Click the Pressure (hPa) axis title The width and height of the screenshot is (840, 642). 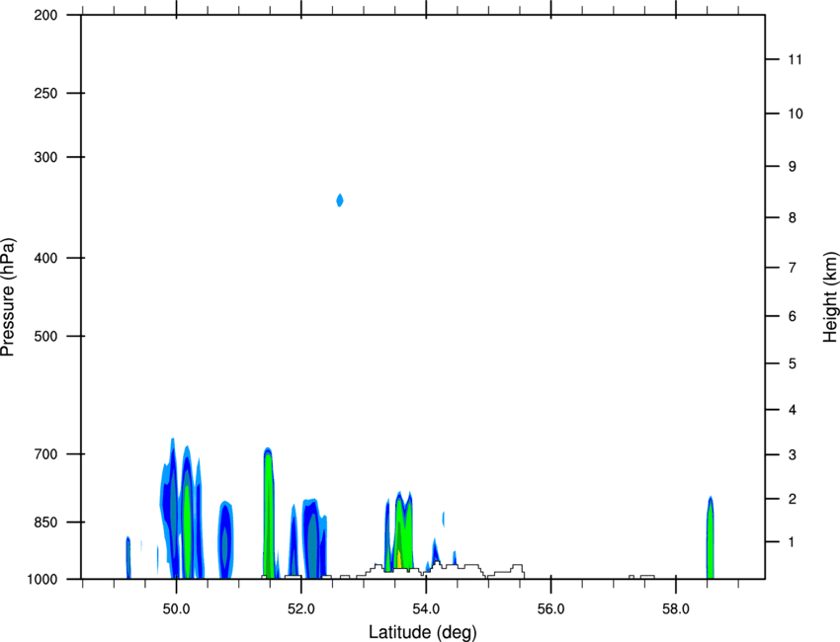click(8, 297)
